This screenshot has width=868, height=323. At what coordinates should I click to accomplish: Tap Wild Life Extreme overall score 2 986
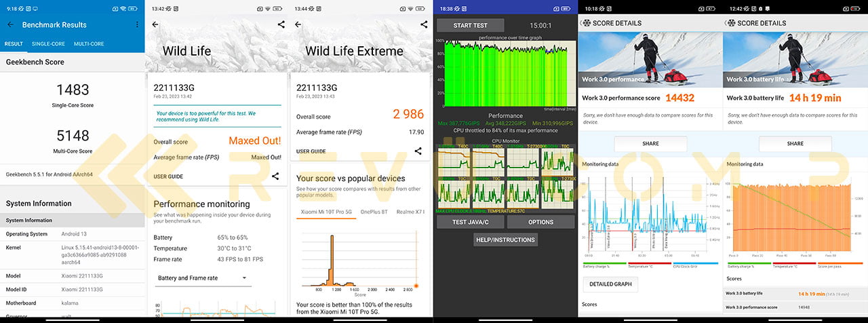[x=408, y=114]
